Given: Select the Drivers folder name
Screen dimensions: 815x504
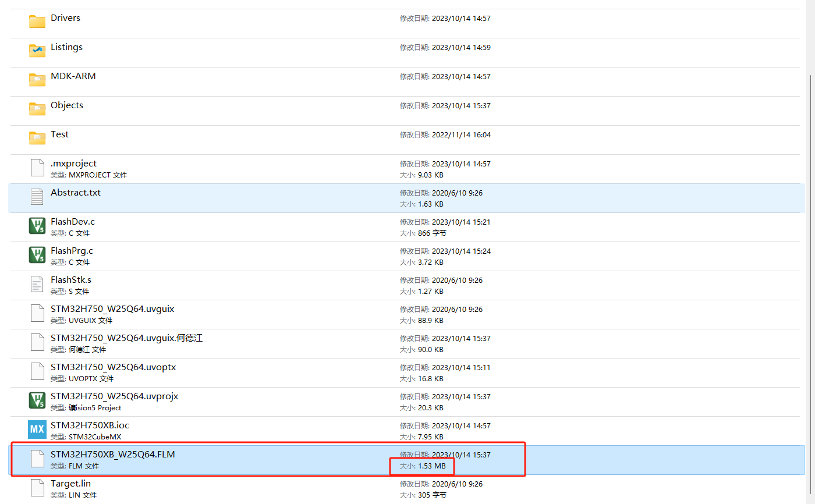Looking at the screenshot, I should [65, 18].
